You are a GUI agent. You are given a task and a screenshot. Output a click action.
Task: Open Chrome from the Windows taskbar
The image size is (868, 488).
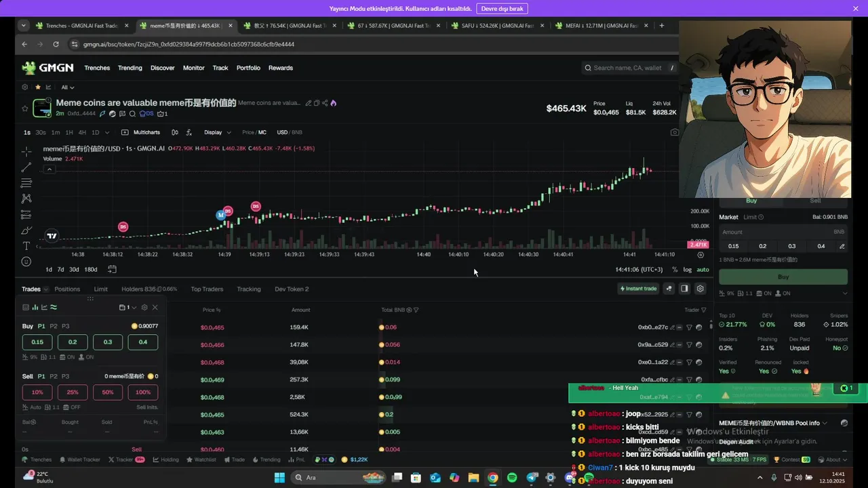click(x=492, y=478)
